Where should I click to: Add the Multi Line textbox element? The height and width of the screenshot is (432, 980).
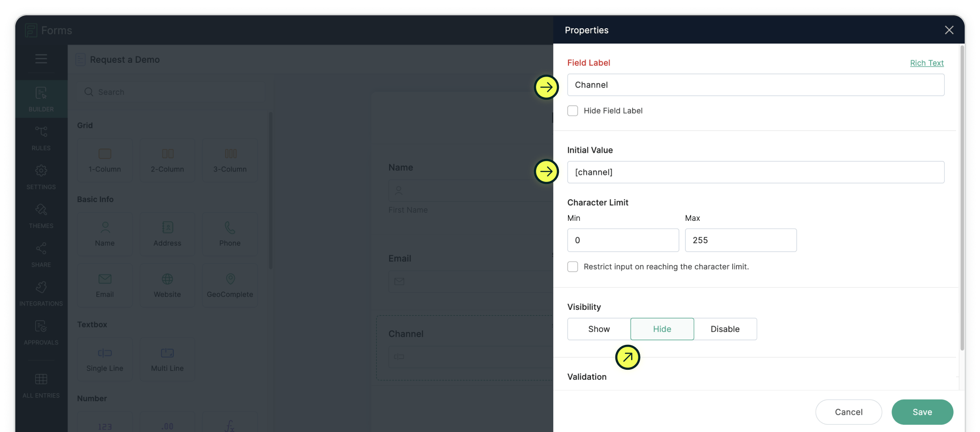click(x=167, y=359)
